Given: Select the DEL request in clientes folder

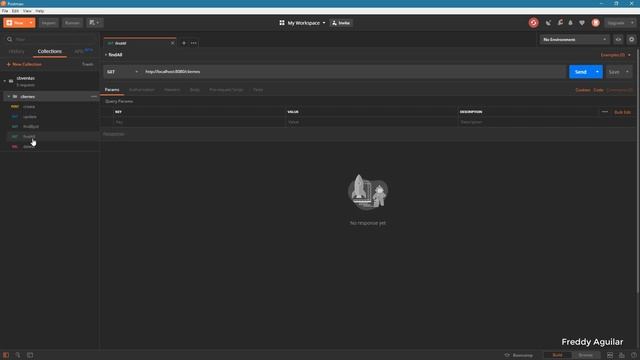Looking at the screenshot, I should click(29, 147).
